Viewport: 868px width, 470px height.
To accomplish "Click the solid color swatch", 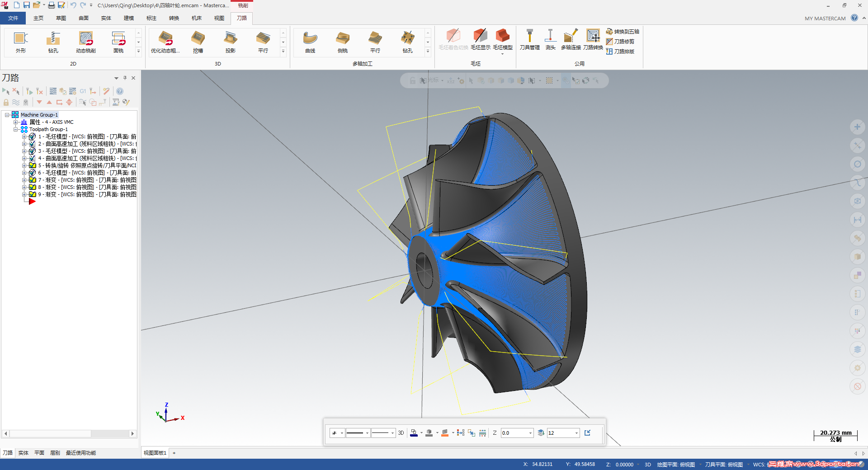I will [x=429, y=433].
